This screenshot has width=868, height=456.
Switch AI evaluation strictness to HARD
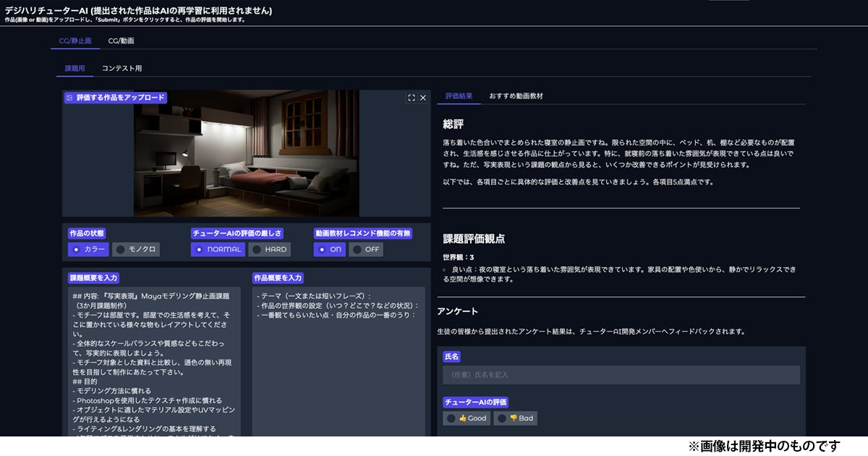[268, 249]
